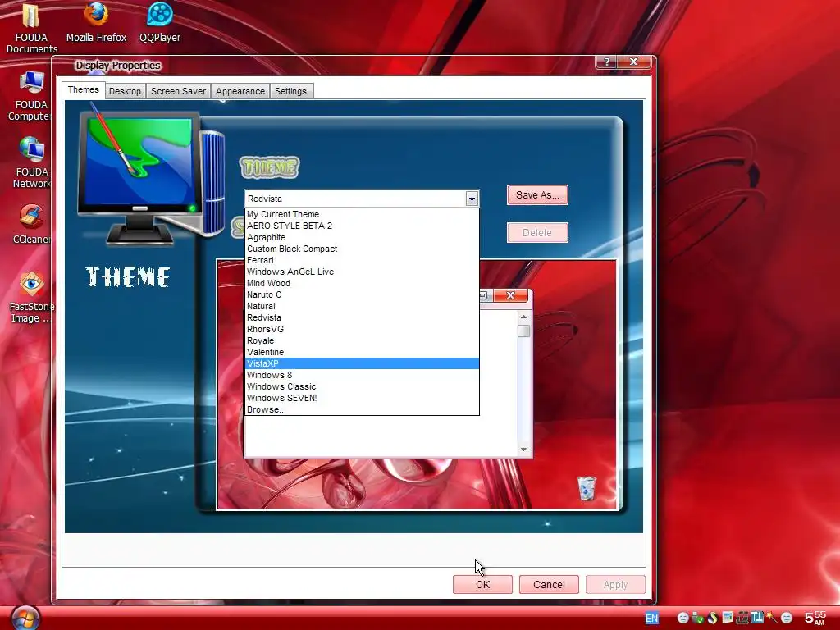The width and height of the screenshot is (840, 630).
Task: Choose Naruto C theme
Action: (362, 294)
